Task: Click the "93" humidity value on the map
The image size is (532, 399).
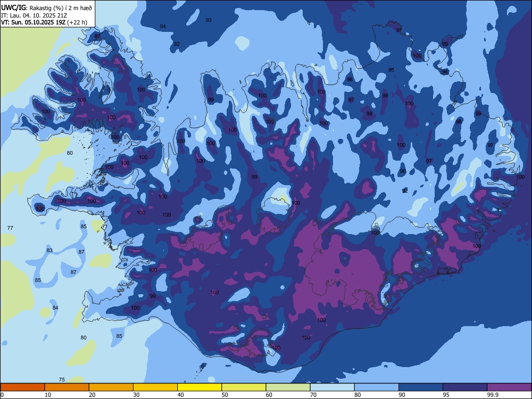Action: (209, 20)
